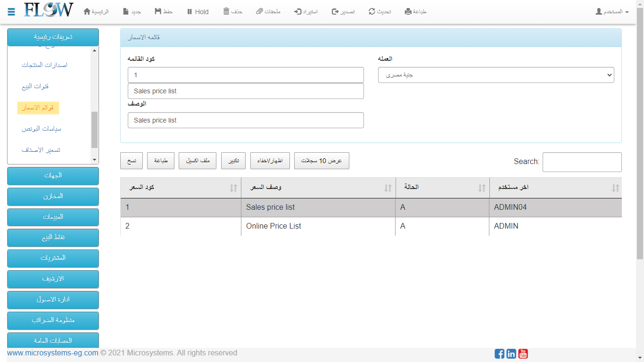Sort by last user (اخر مستخدم) column
The image size is (644, 362).
(555, 188)
